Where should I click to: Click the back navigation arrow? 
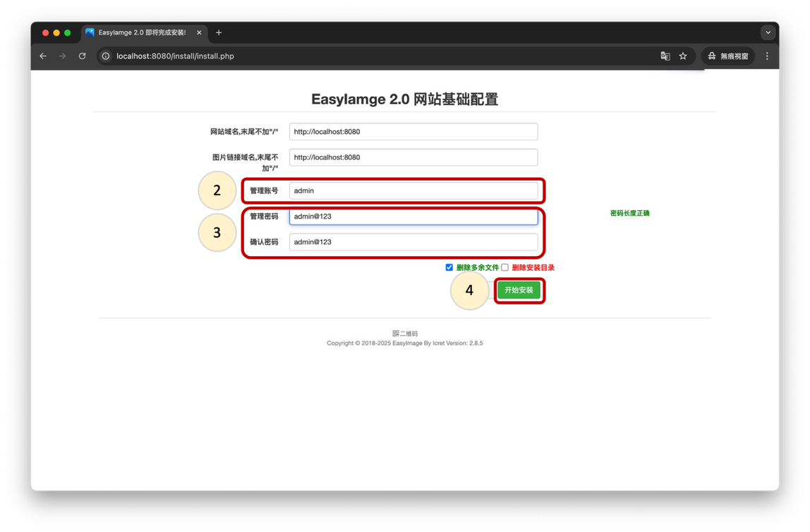[42, 56]
